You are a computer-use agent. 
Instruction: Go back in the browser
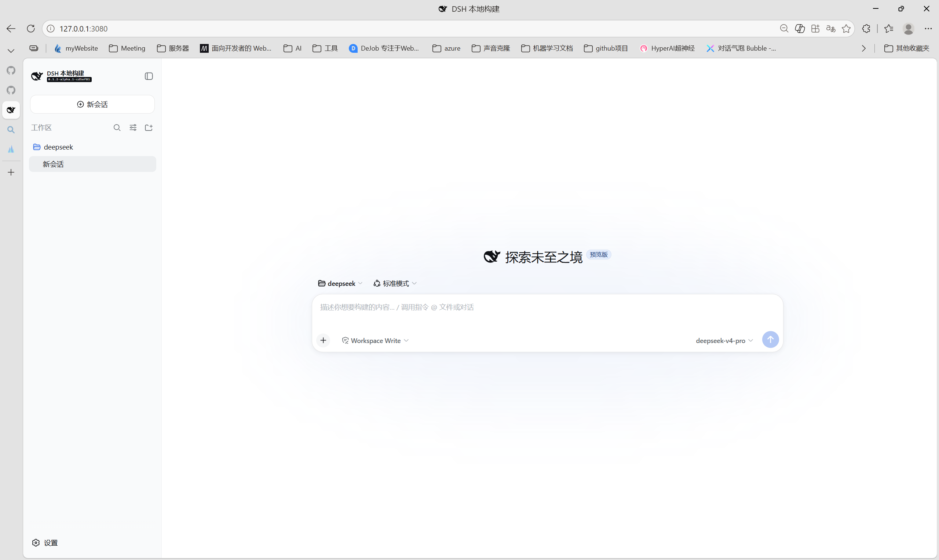click(x=11, y=29)
